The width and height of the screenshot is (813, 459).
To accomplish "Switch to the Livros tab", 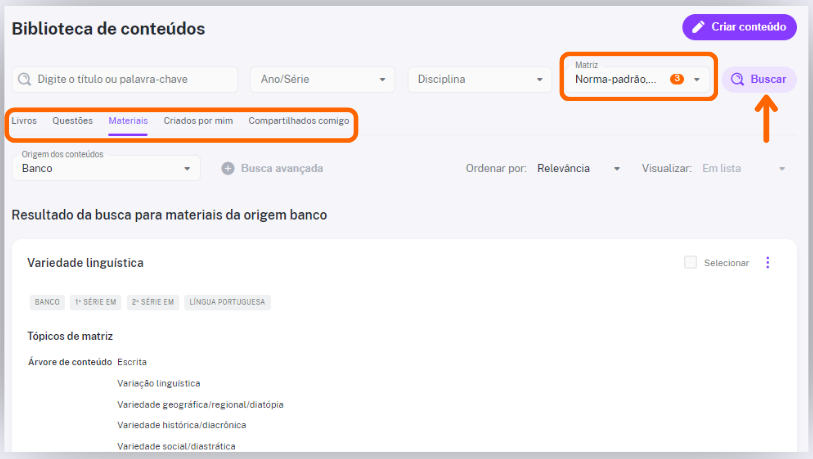I will click(24, 121).
